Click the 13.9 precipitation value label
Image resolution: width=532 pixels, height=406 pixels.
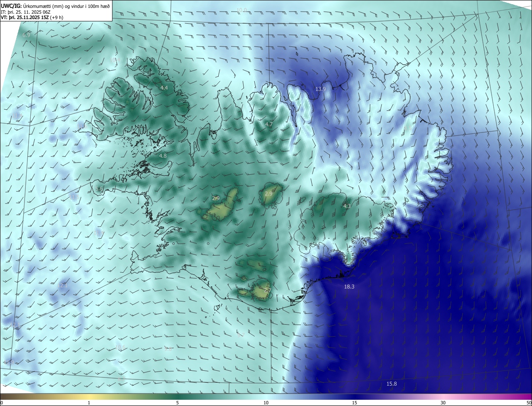coord(320,89)
